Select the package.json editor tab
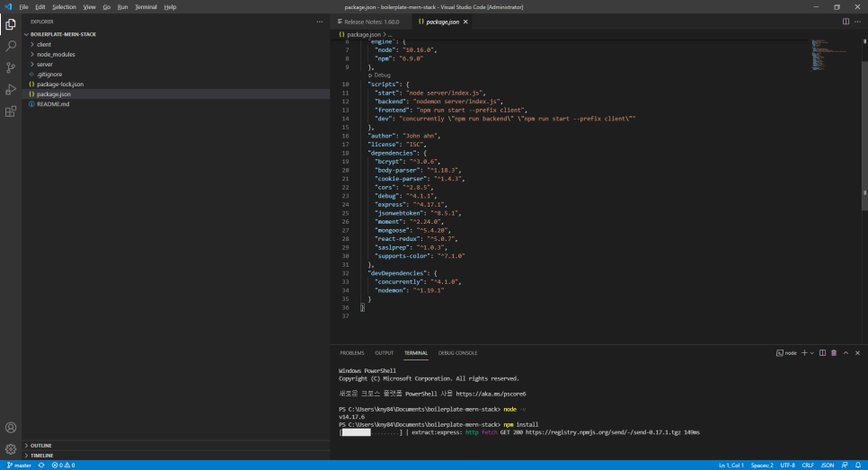 point(442,22)
